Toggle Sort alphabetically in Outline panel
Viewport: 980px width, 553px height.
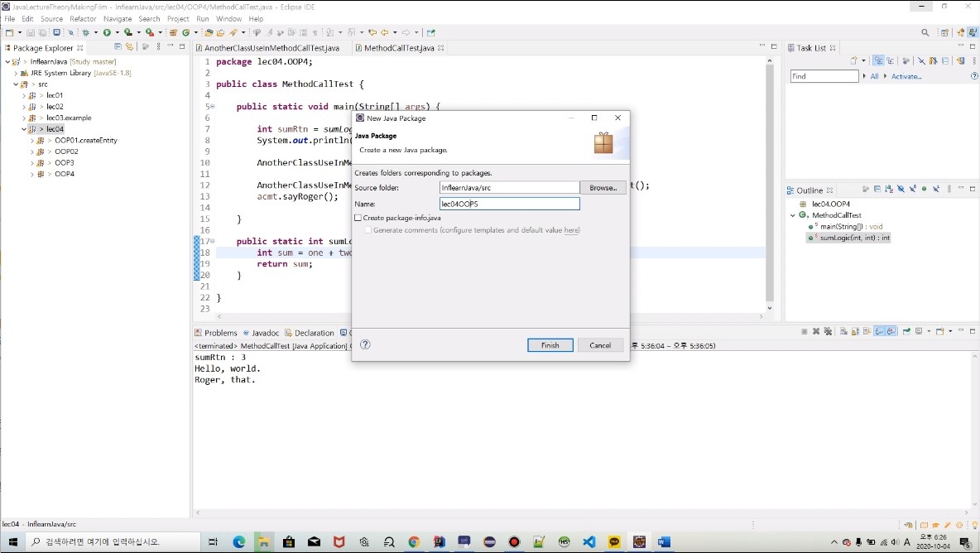tap(890, 189)
